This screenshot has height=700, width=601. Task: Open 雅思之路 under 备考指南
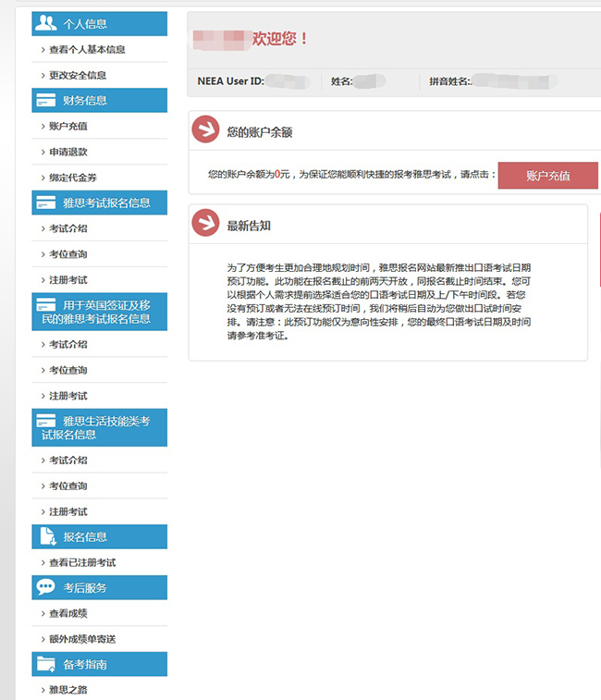(68, 690)
